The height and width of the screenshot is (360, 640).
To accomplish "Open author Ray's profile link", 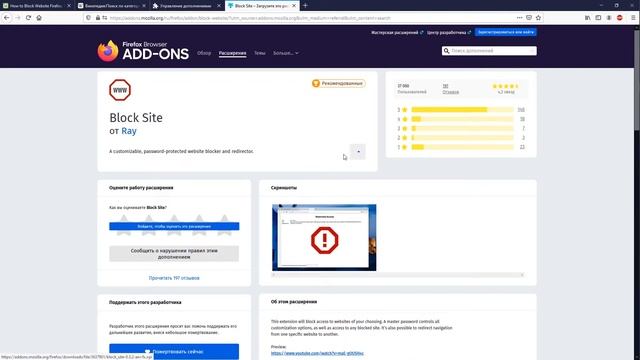I will 129,131.
